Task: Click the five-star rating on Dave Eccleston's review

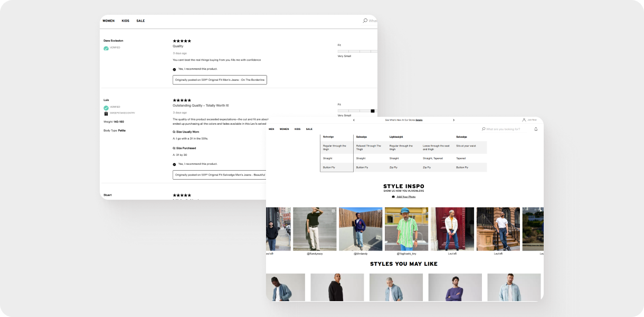Action: [182, 41]
